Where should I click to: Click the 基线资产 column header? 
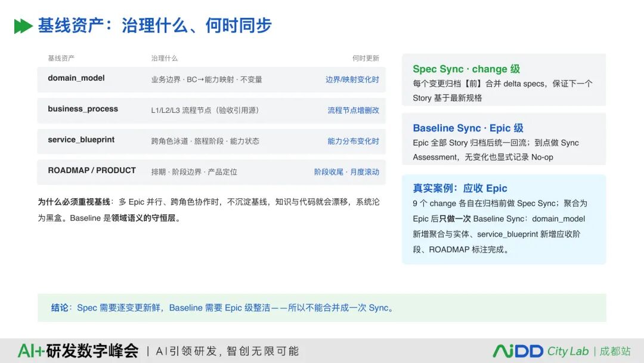[x=61, y=59]
